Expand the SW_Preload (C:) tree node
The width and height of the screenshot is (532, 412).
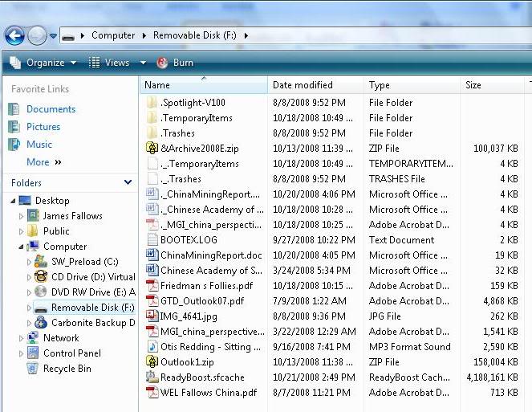[x=30, y=262]
